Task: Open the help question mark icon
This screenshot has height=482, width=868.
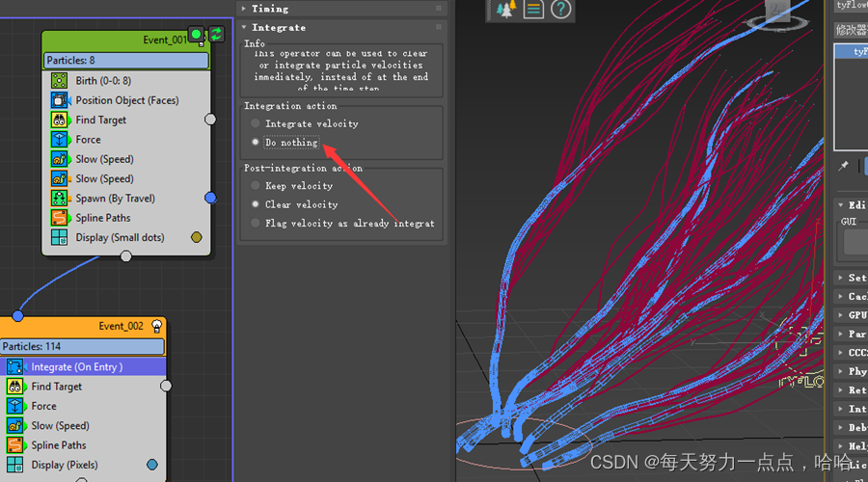Action: coord(560,10)
